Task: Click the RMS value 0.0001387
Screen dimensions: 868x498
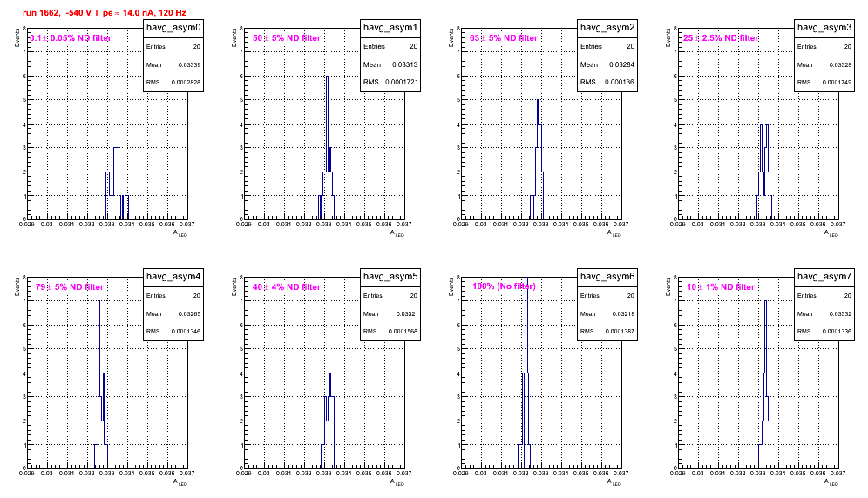Action: (x=620, y=332)
